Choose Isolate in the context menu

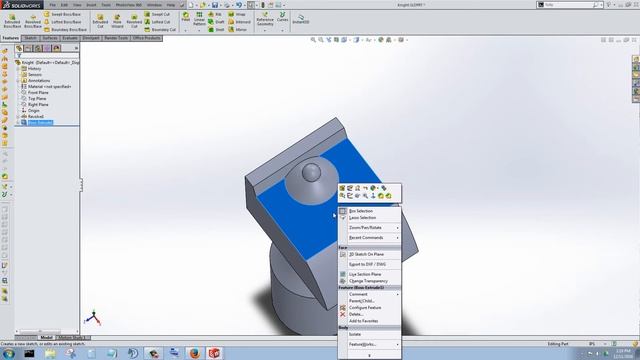tap(369, 334)
